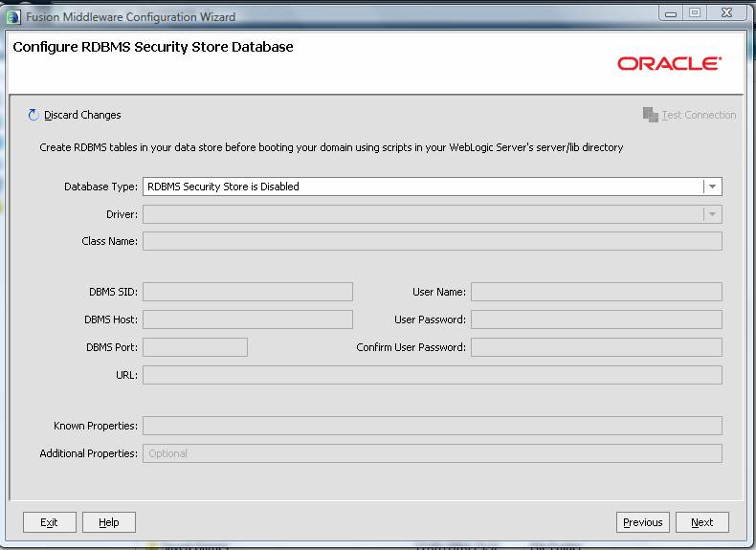Click the URL input field
Screen dimensions: 756x550
click(432, 375)
